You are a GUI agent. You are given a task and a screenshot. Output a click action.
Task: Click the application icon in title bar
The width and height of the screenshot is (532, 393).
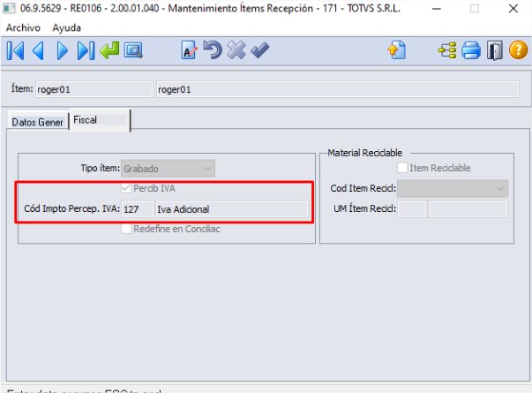(9, 8)
